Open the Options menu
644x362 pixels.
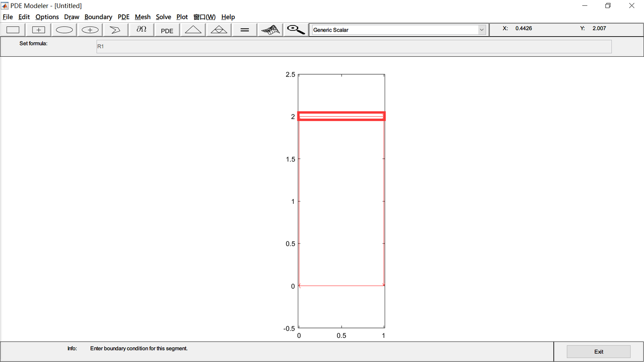coord(47,17)
